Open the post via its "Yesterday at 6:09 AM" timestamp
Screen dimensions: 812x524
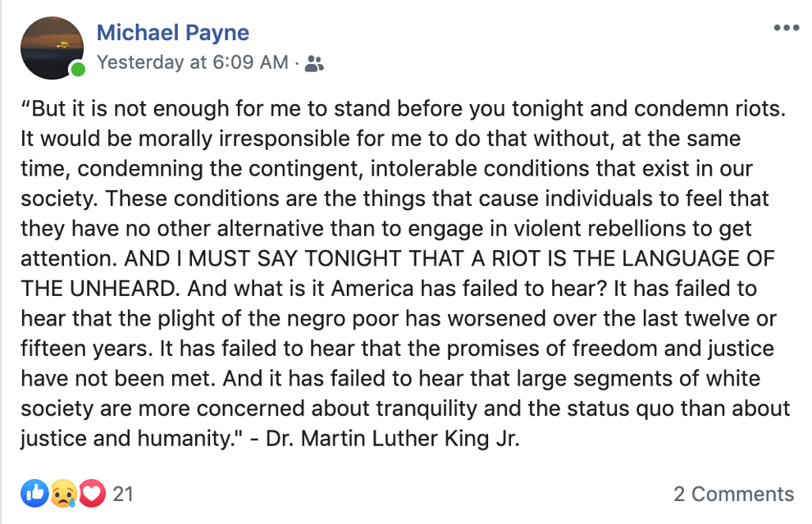[x=193, y=62]
